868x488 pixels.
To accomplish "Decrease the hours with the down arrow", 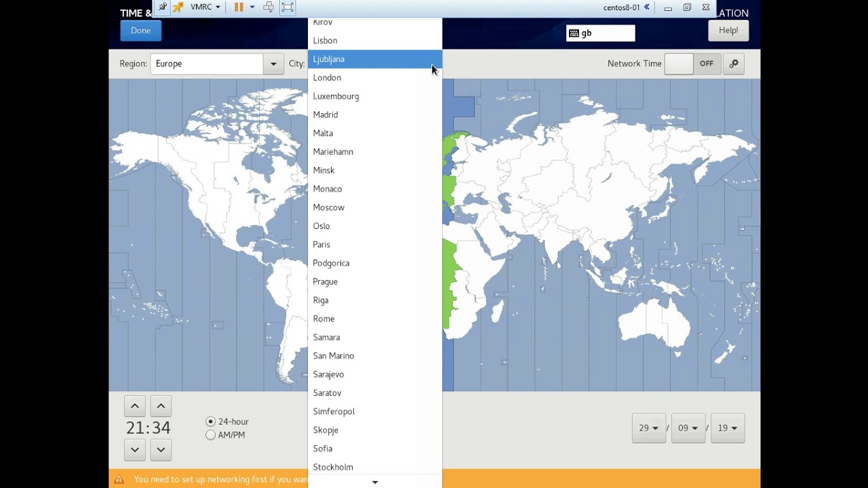I will tap(135, 449).
